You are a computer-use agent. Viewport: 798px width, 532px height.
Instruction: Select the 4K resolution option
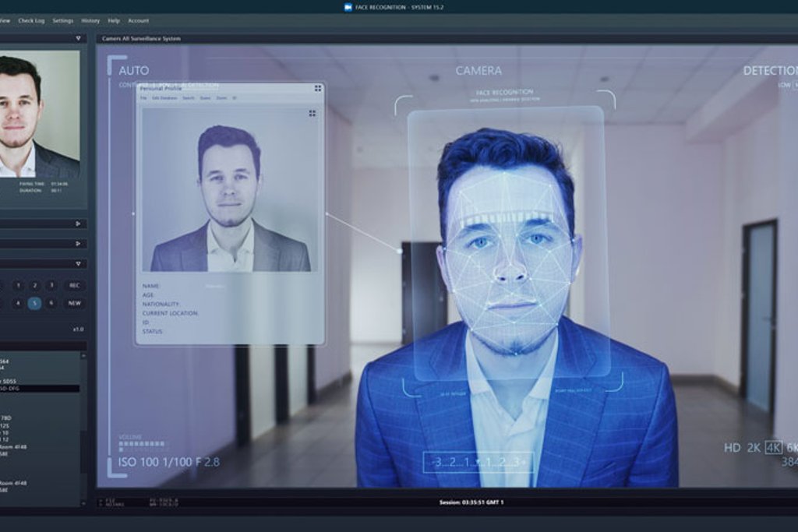[774, 448]
